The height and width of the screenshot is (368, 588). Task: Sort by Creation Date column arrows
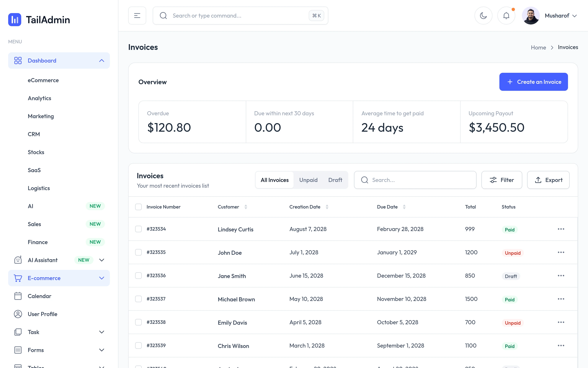[327, 207]
